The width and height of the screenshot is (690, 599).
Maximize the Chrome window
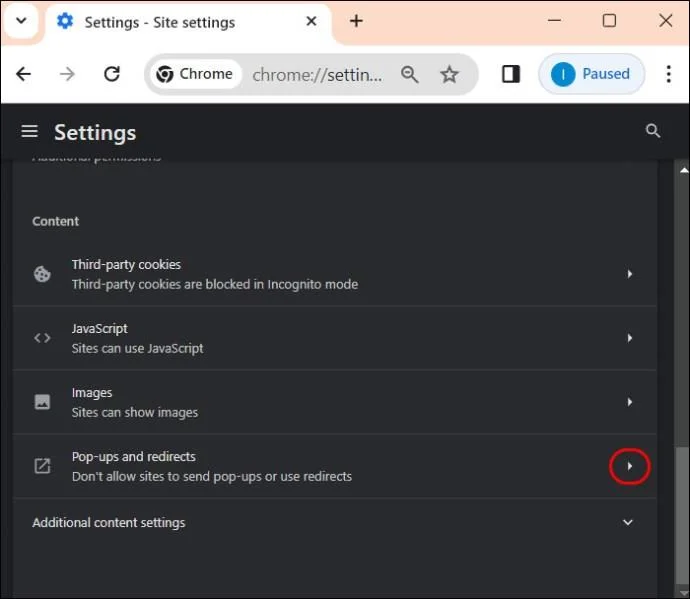pos(609,20)
